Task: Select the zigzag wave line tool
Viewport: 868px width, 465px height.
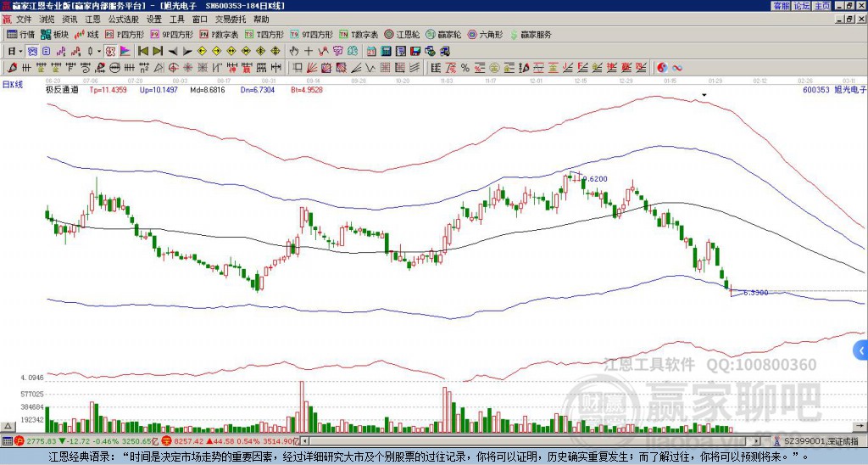Action: (370, 68)
